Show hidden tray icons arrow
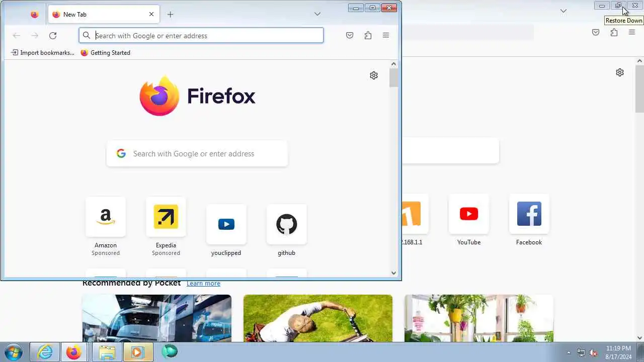Screen dimensions: 644x362 569,352
